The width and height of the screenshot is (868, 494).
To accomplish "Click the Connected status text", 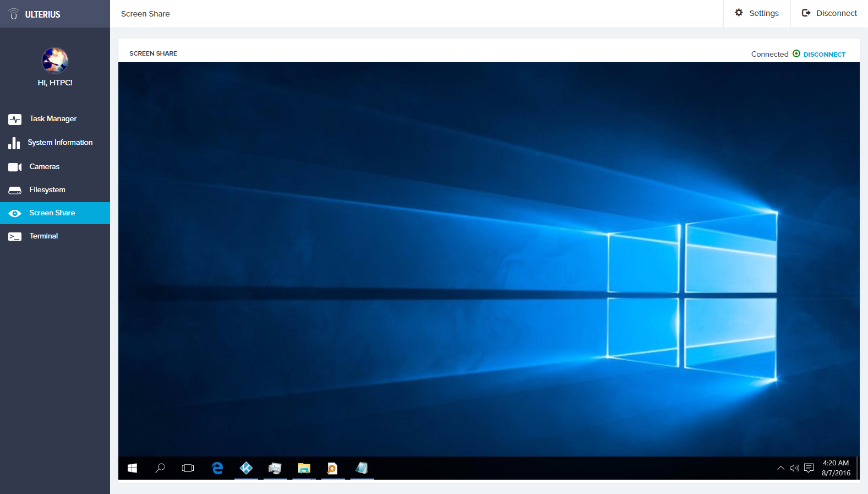I will (769, 54).
